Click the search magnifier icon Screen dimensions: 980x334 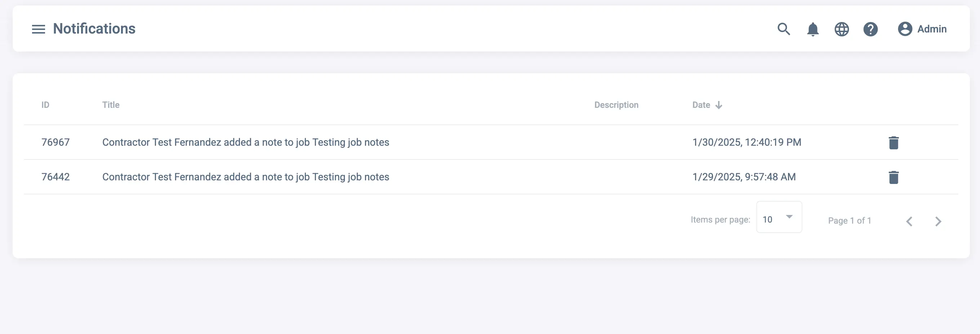pos(783,29)
